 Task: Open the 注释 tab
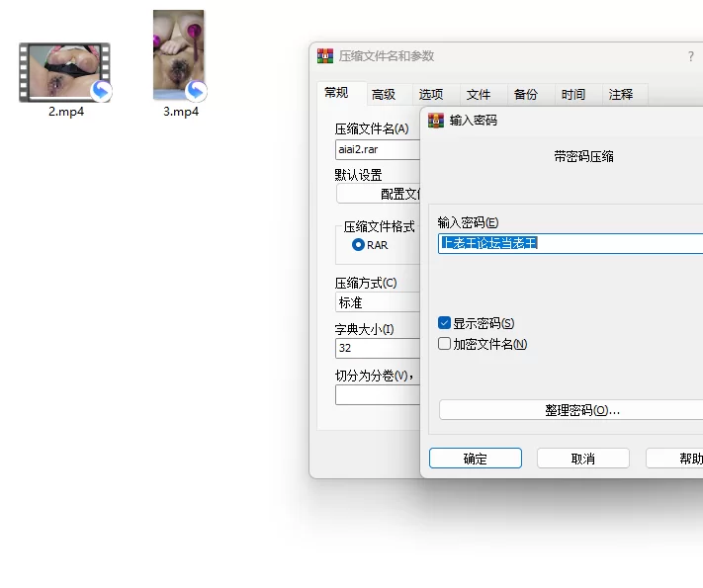pyautogui.click(x=621, y=95)
